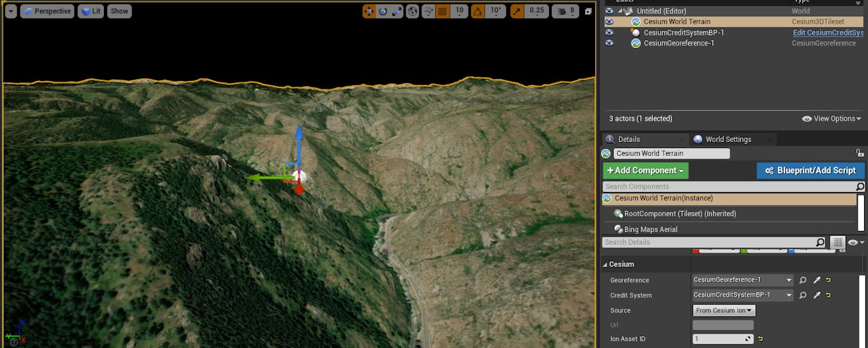Hide the Cesium World Terrain actor

[x=609, y=22]
